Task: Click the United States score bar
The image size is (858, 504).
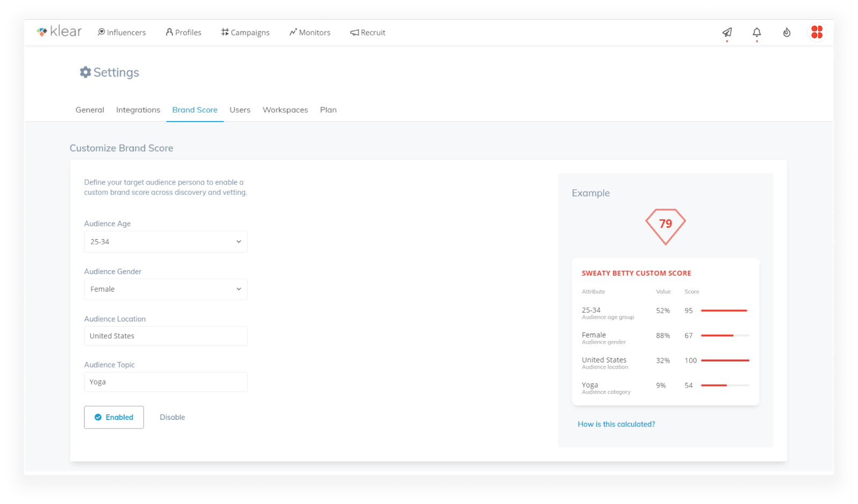Action: 725,360
